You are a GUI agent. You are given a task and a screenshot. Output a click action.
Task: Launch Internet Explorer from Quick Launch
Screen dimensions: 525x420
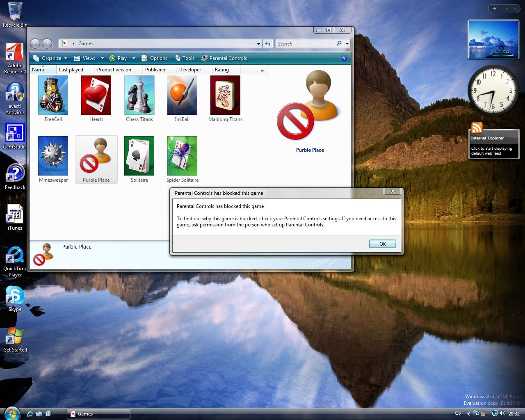(30, 414)
